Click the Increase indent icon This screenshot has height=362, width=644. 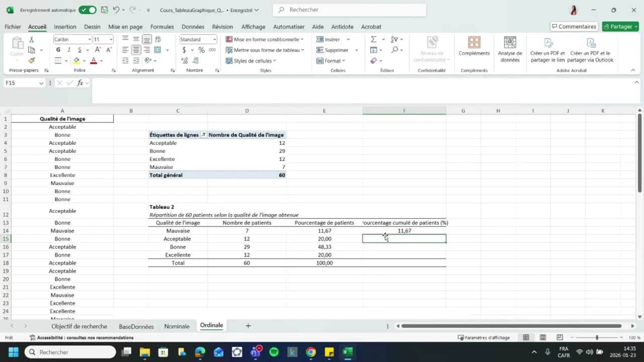[136, 60]
